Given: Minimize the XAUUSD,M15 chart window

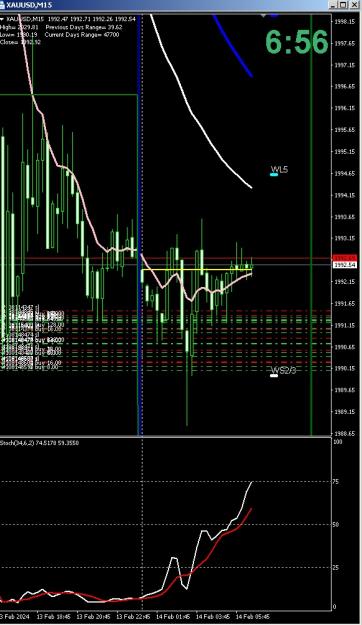Looking at the screenshot, I should [333, 5].
